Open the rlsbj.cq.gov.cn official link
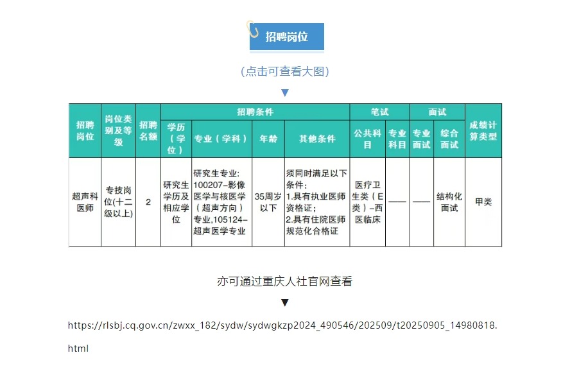This screenshot has height=371, width=588. (x=282, y=325)
